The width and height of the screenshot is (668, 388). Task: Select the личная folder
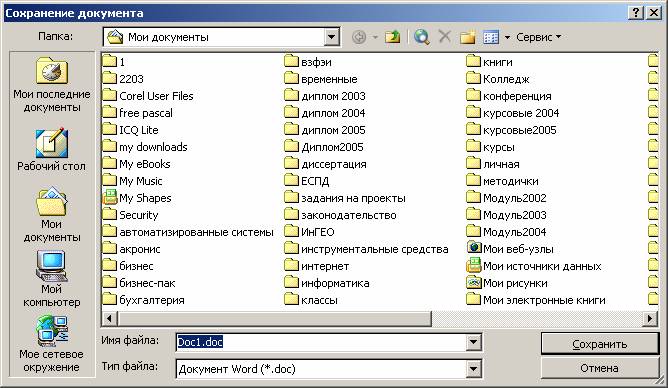pos(494,164)
